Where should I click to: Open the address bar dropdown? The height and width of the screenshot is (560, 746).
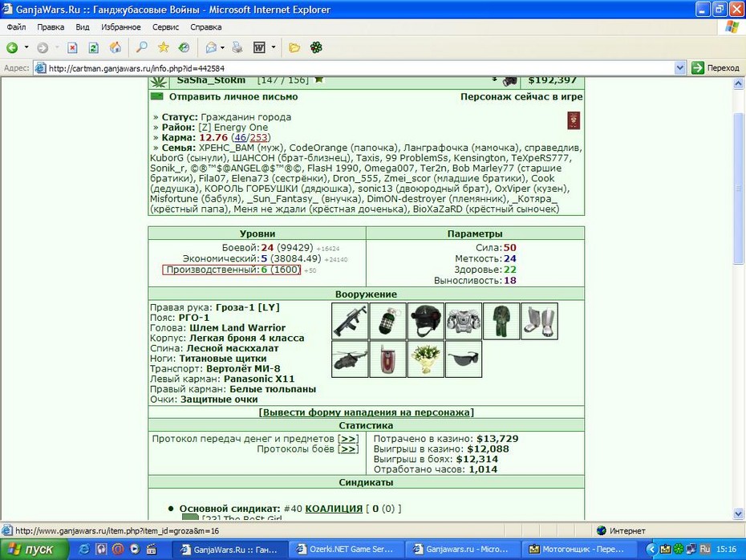coord(680,68)
